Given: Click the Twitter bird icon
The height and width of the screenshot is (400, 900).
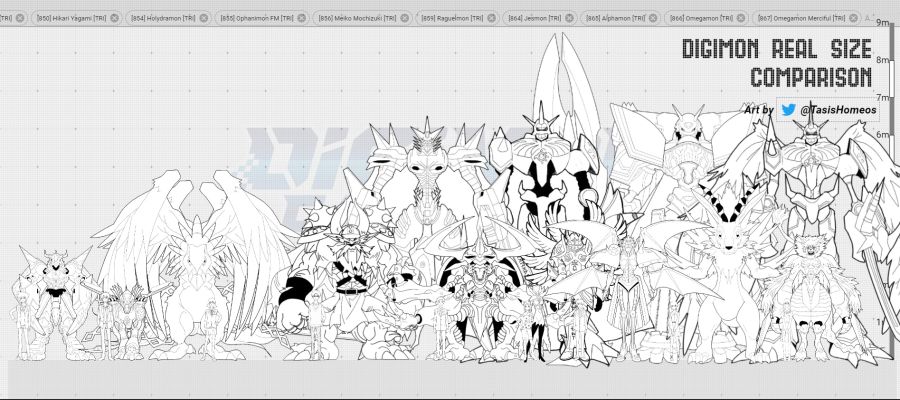Looking at the screenshot, I should point(788,109).
